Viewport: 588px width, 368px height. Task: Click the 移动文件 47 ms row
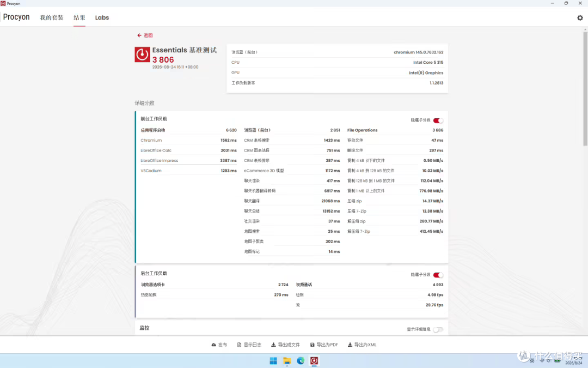tap(395, 141)
